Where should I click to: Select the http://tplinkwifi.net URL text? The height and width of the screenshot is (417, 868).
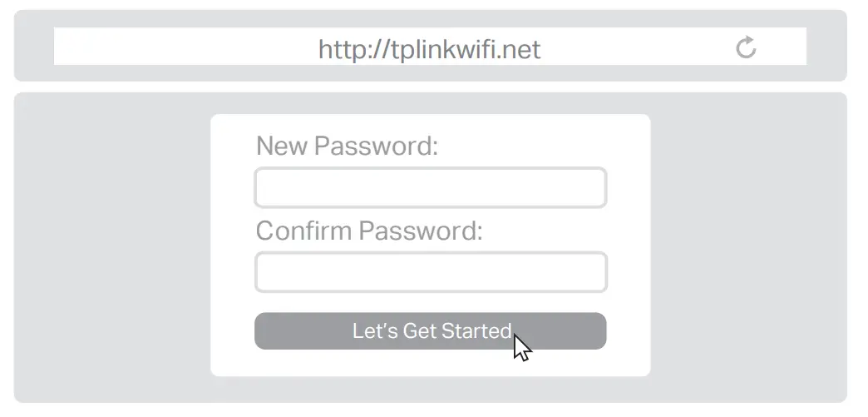pyautogui.click(x=429, y=50)
